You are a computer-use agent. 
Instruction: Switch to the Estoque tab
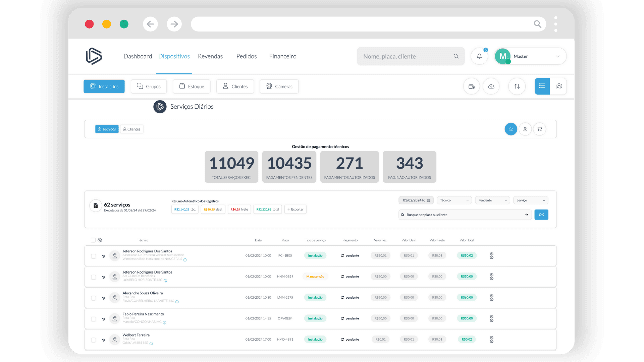pyautogui.click(x=192, y=86)
